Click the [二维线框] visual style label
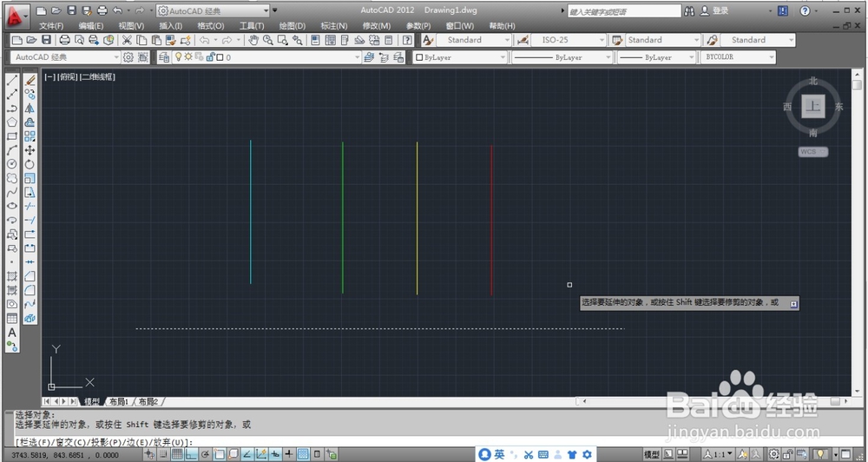 pyautogui.click(x=98, y=77)
